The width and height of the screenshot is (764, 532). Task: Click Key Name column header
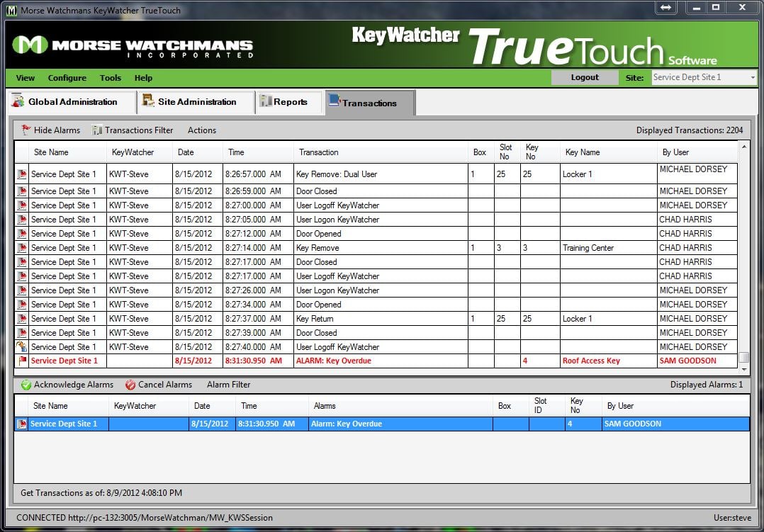tap(609, 152)
